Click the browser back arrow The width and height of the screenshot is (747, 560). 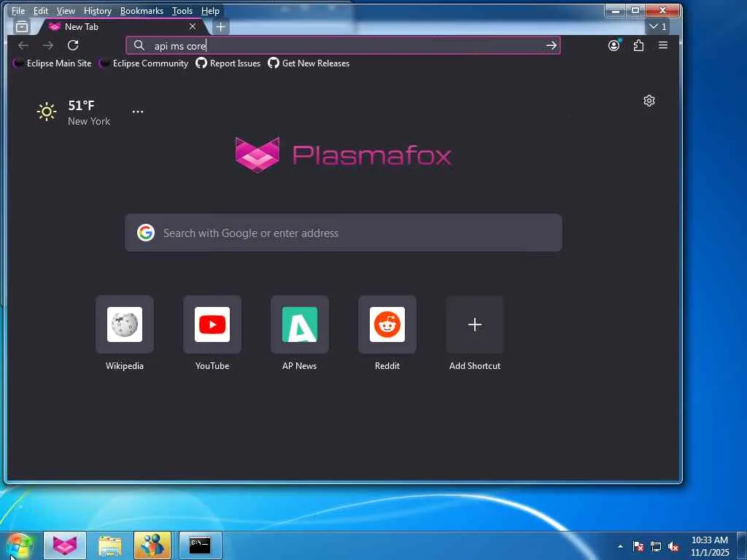point(23,46)
